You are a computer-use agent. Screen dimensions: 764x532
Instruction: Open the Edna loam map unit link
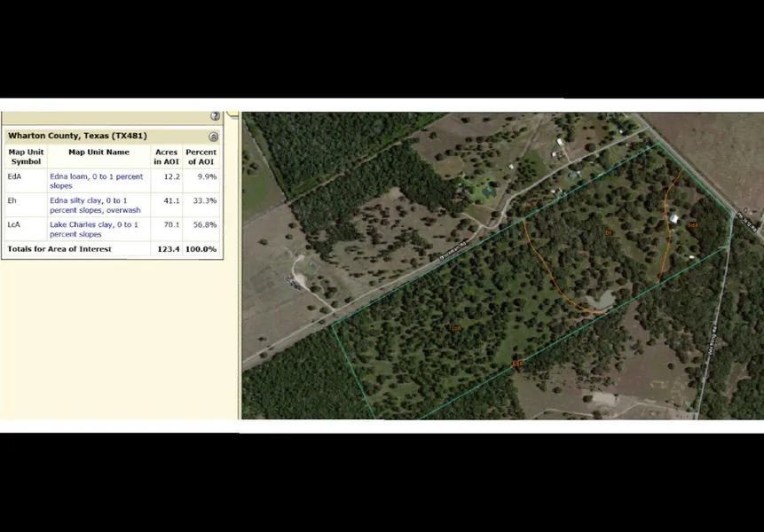[96, 182]
